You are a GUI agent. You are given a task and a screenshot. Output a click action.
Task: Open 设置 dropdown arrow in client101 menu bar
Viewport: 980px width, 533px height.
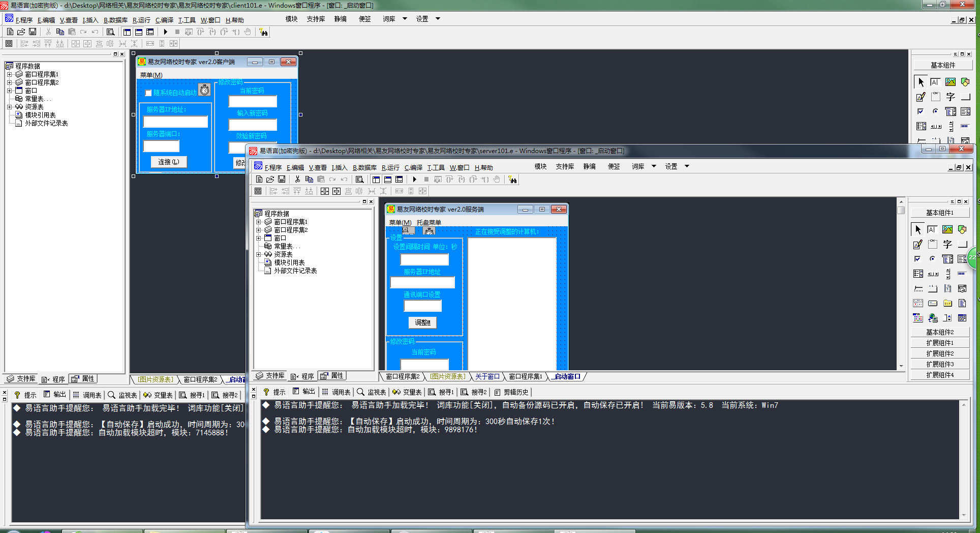[438, 19]
